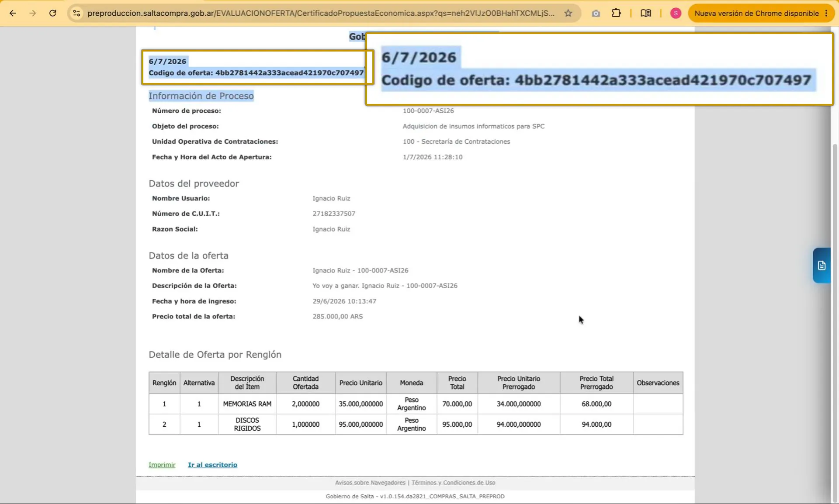Open Avisos sobre Navegadores link

[370, 483]
